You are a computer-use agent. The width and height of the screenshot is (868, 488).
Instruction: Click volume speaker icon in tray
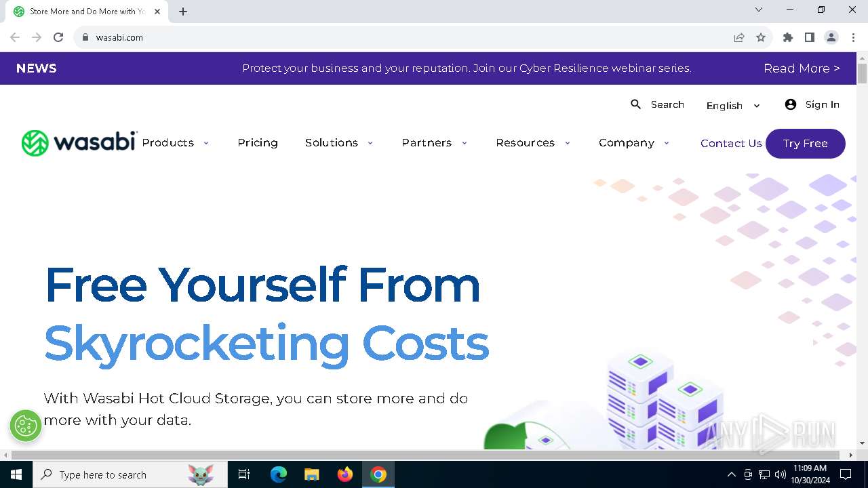(781, 474)
